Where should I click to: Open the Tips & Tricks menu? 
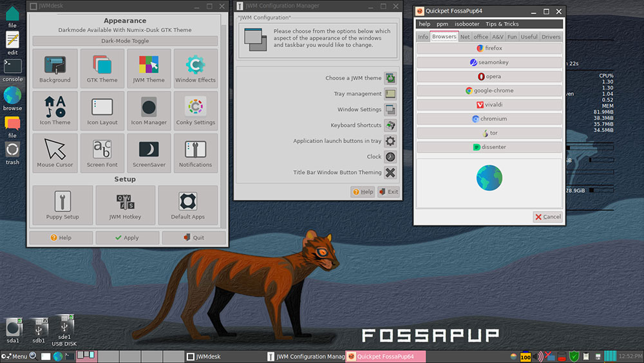(x=502, y=24)
